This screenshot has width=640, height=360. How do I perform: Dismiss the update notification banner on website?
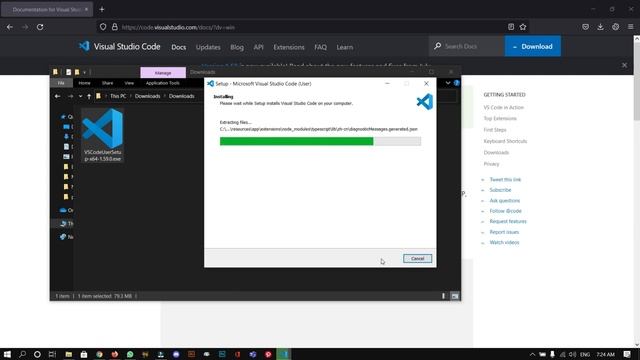pos(624,65)
